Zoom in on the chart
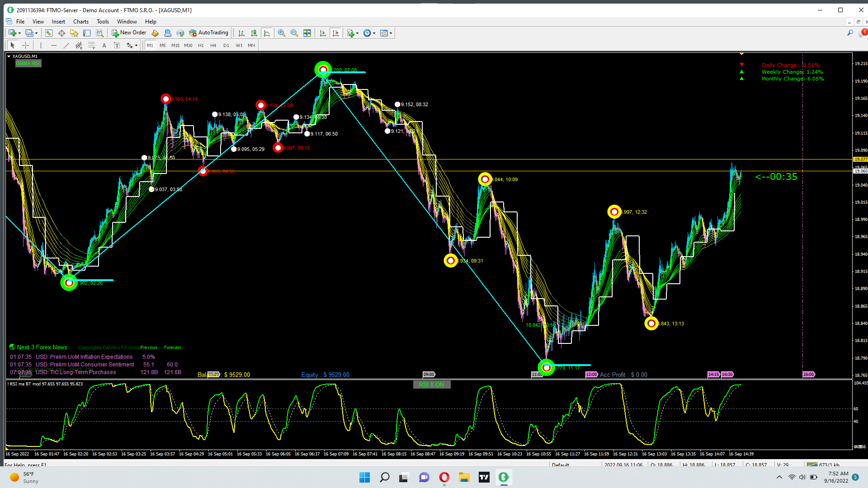 (x=282, y=33)
